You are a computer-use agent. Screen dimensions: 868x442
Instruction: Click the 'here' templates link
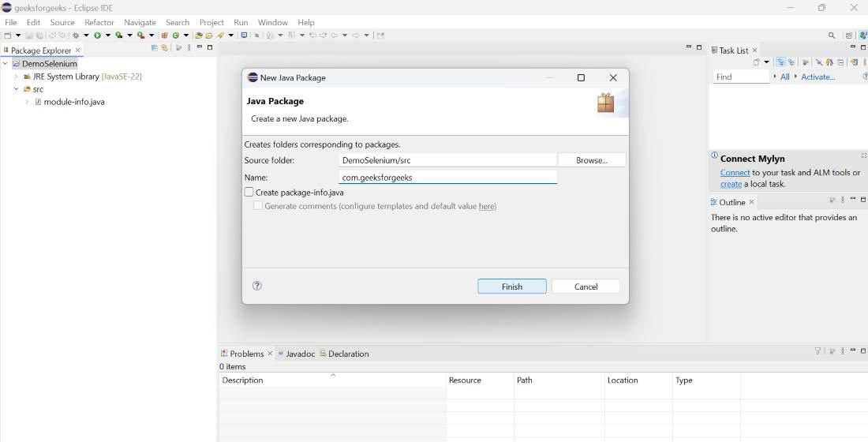click(487, 206)
